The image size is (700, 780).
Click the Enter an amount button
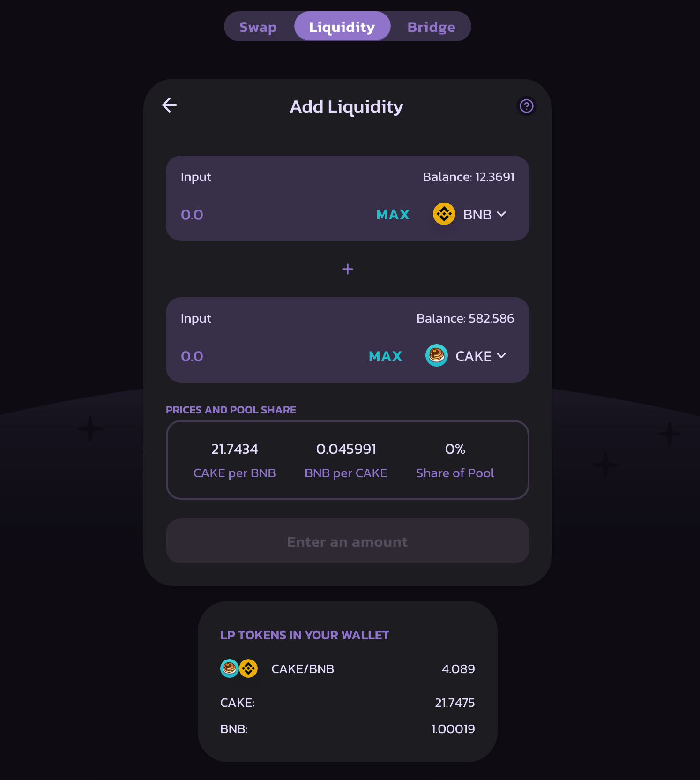tap(348, 541)
